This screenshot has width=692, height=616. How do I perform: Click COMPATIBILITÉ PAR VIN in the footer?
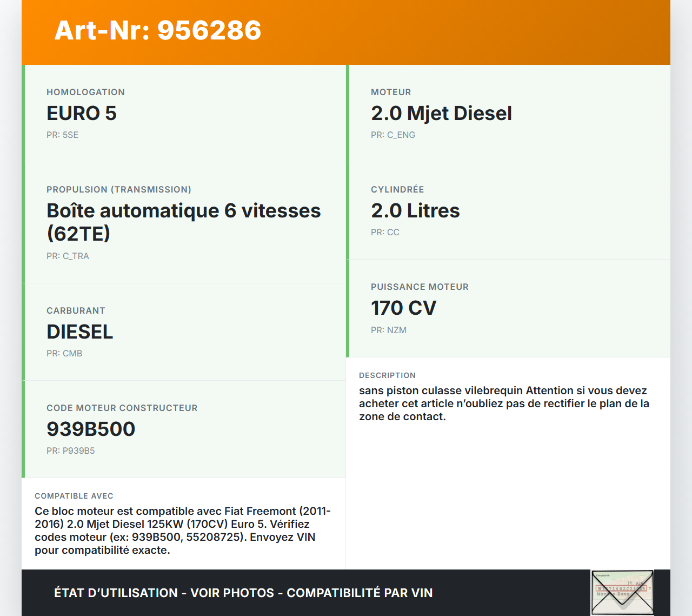tap(361, 593)
